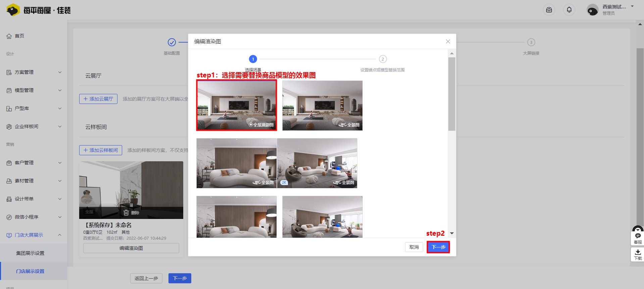The height and width of the screenshot is (289, 644).
Task: Click 删除 on the sample room card
Action: [135, 213]
